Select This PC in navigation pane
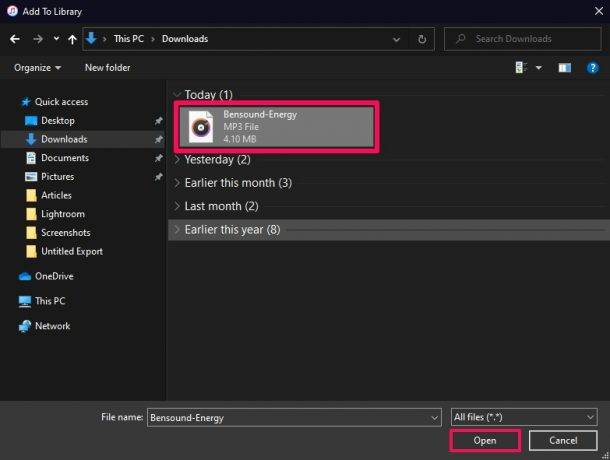This screenshot has width=610, height=460. click(x=50, y=301)
